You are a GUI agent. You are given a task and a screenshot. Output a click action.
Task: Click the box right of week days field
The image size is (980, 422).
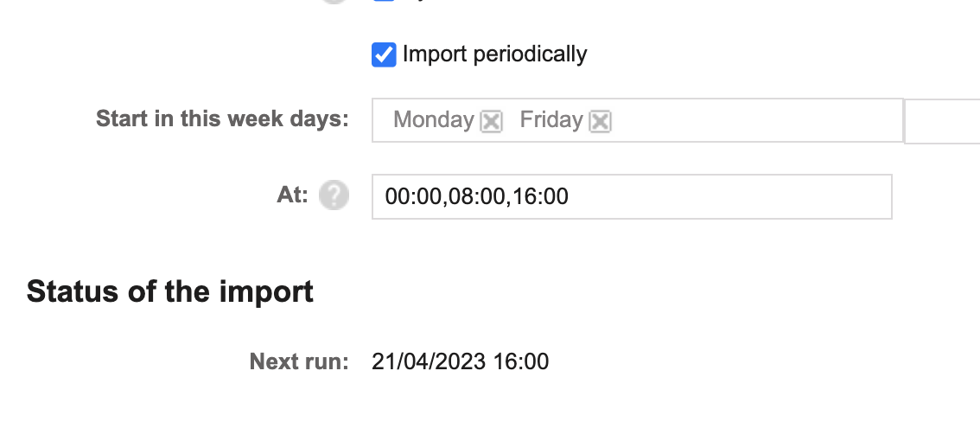point(943,121)
